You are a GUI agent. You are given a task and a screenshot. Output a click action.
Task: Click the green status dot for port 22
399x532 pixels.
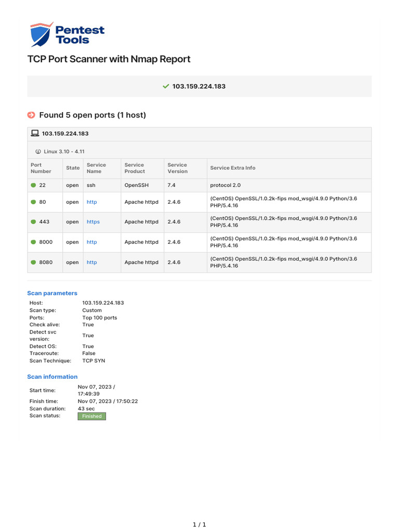click(x=33, y=185)
